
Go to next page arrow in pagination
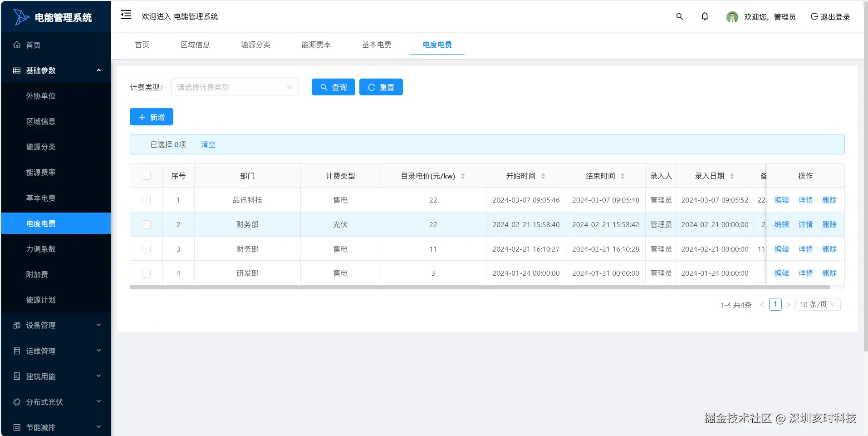pyautogui.click(x=788, y=305)
